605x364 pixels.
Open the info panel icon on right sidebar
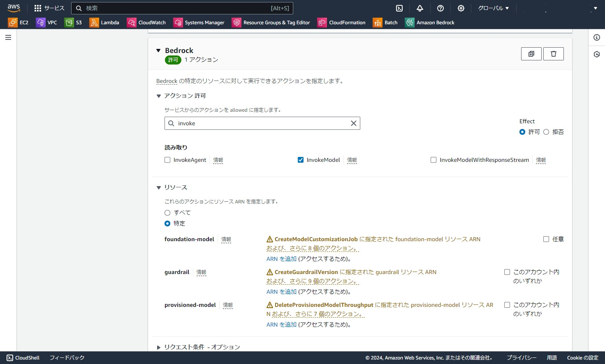[x=597, y=37]
